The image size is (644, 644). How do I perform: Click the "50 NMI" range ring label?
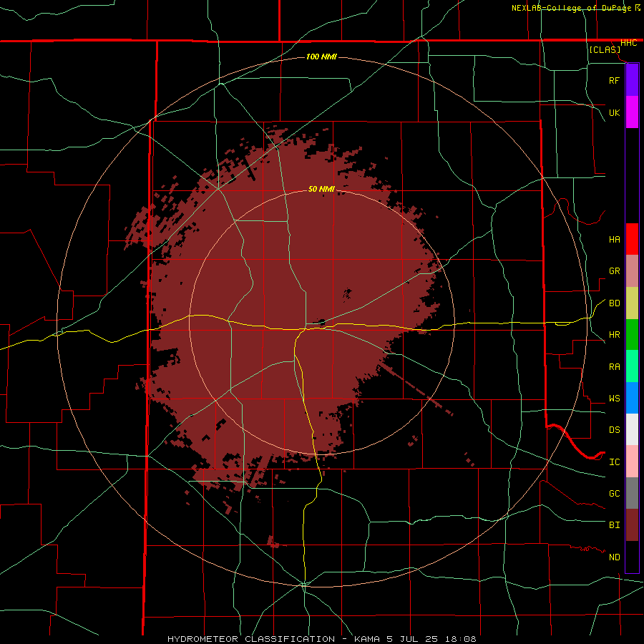[321, 189]
